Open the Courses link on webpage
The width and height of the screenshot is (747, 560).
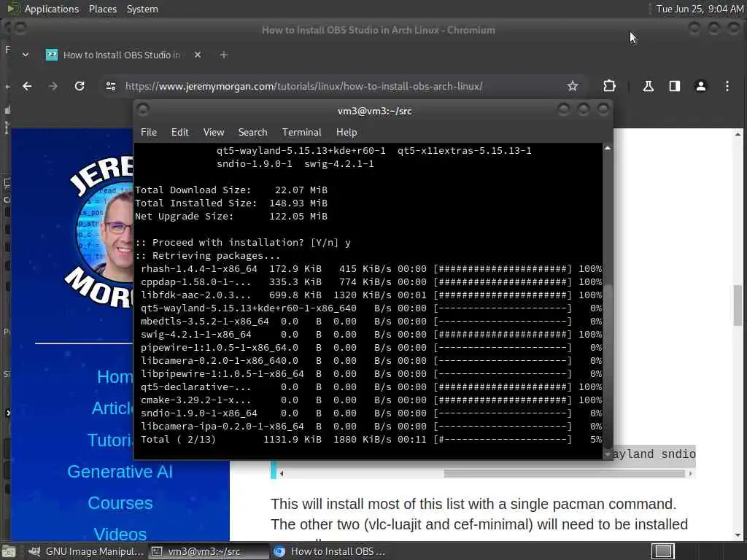click(120, 503)
